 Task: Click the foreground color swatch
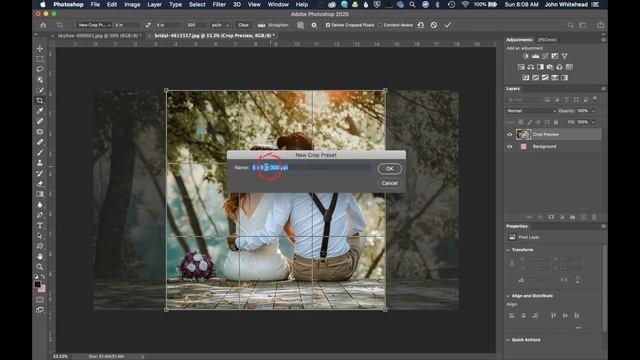coord(38,284)
